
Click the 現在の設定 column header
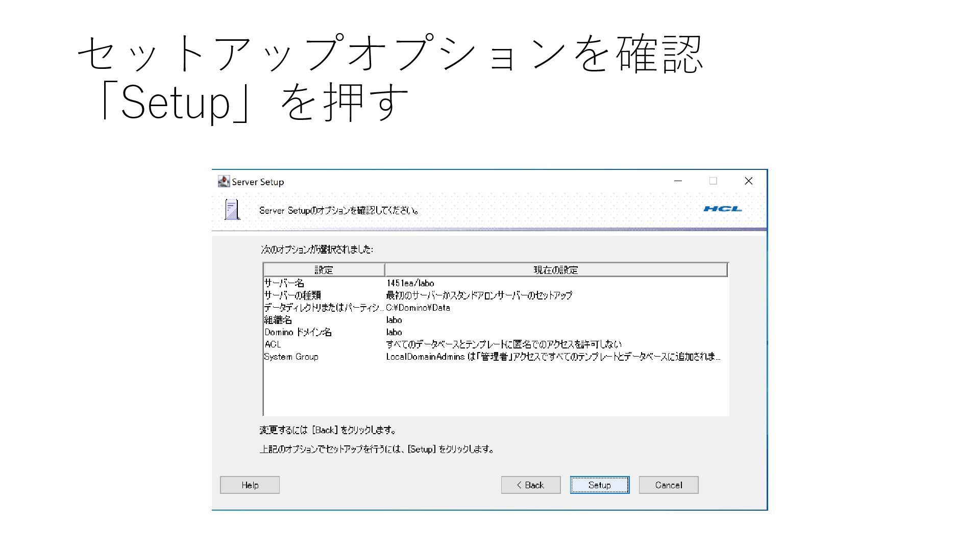[556, 270]
